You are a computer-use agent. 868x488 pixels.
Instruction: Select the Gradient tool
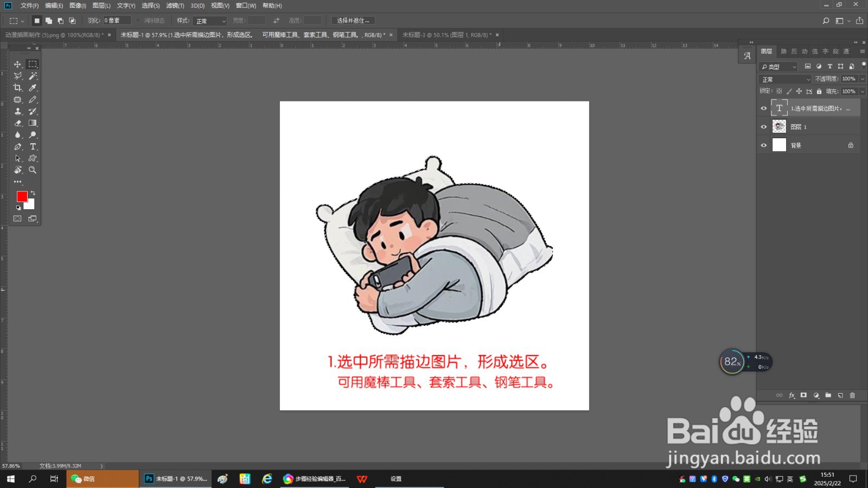click(x=33, y=123)
